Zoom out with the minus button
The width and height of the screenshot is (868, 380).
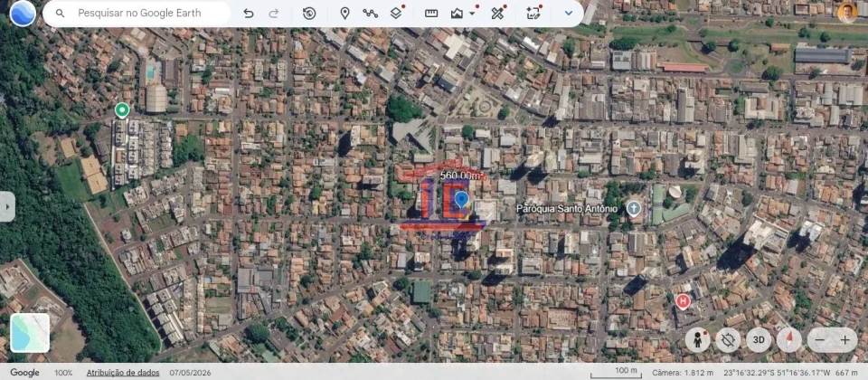(x=820, y=340)
